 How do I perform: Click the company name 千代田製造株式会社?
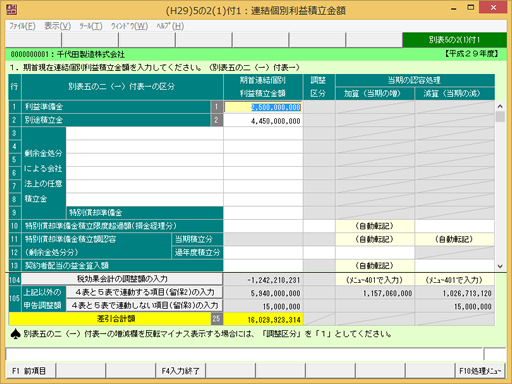(91, 54)
